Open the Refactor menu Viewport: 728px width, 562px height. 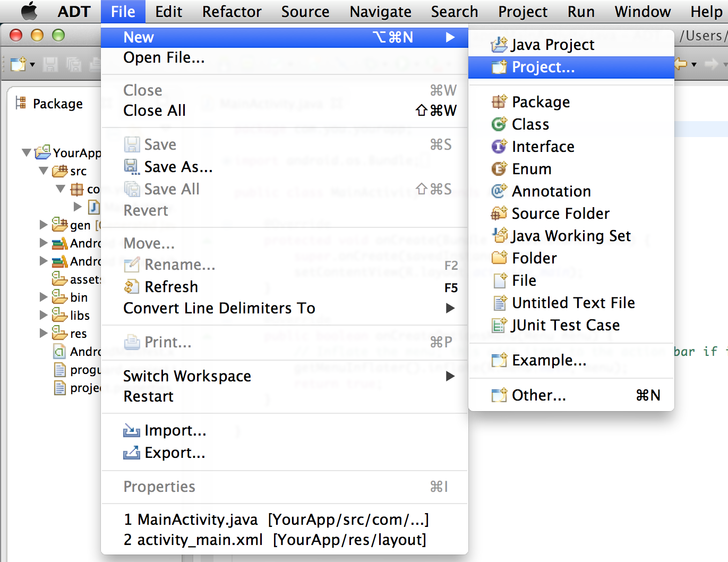point(232,11)
